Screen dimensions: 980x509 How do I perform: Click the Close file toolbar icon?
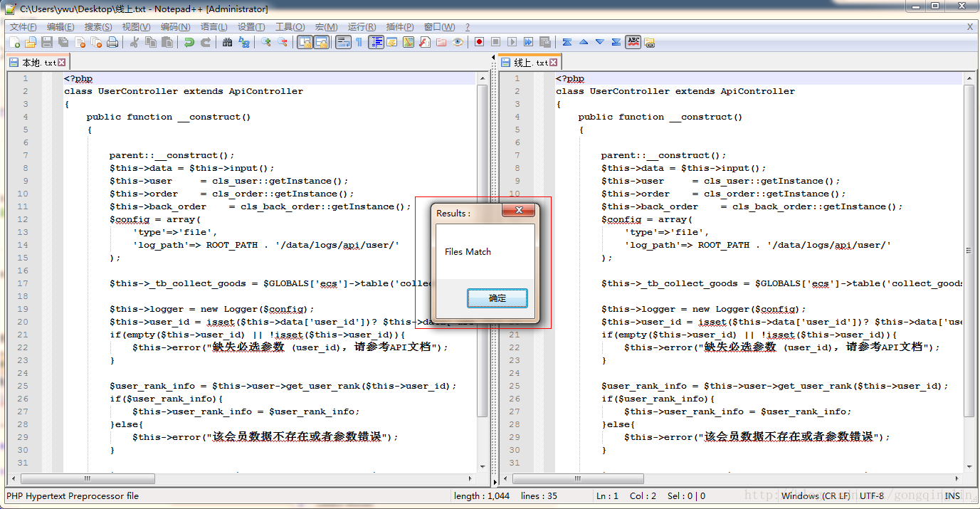(80, 42)
